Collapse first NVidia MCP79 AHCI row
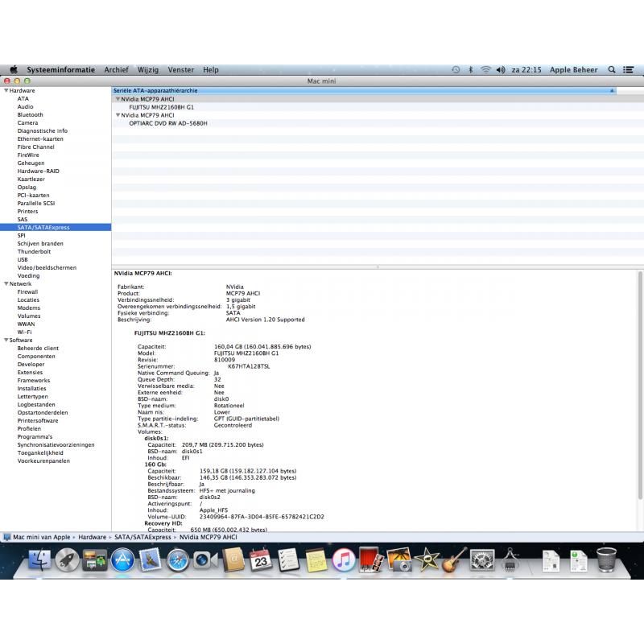 pyautogui.click(x=118, y=99)
